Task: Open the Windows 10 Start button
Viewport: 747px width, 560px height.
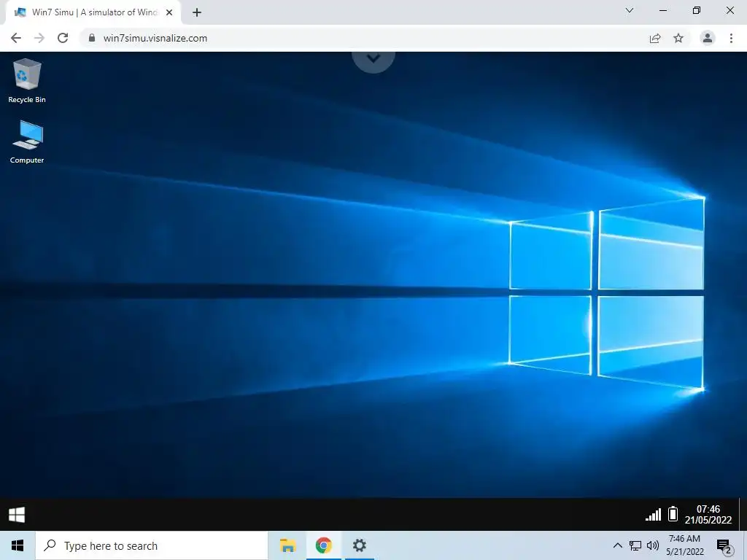Action: [18, 545]
